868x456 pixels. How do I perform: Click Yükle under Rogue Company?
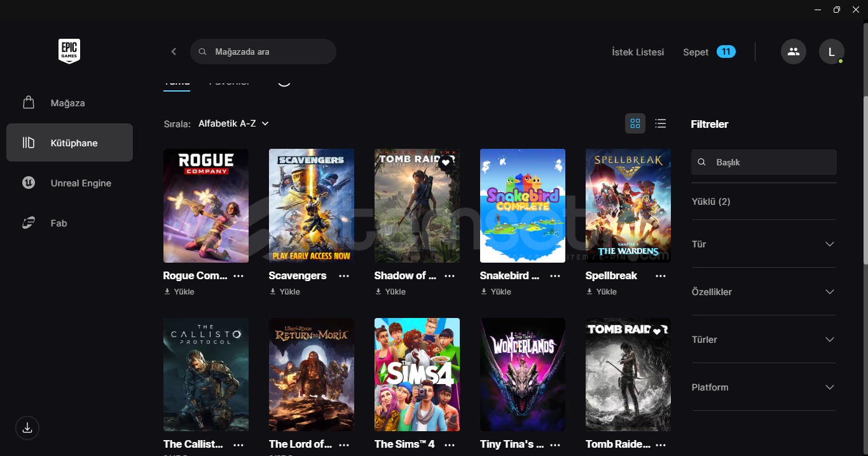179,292
